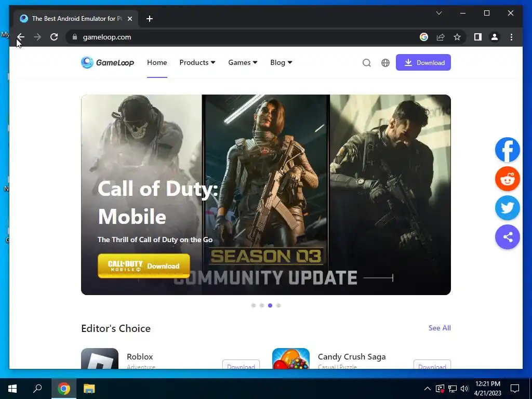The width and height of the screenshot is (532, 399).
Task: Download Call of Duty Mobile from banner
Action: click(144, 266)
